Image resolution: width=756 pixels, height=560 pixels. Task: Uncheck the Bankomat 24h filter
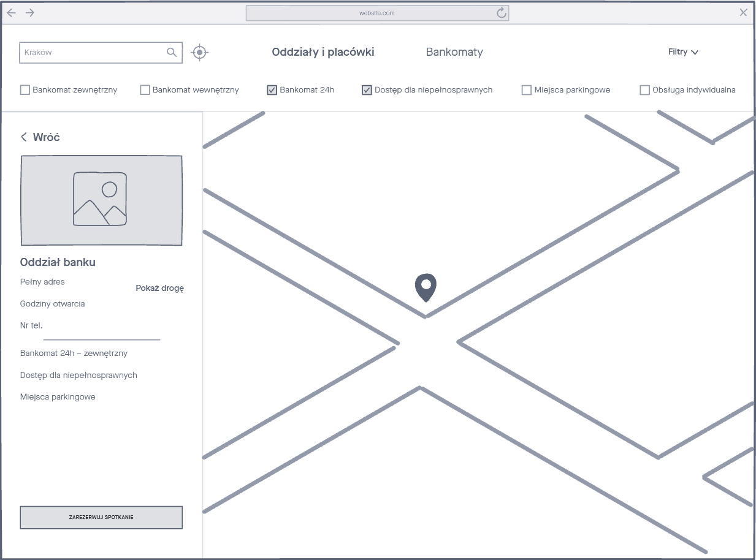click(x=272, y=90)
